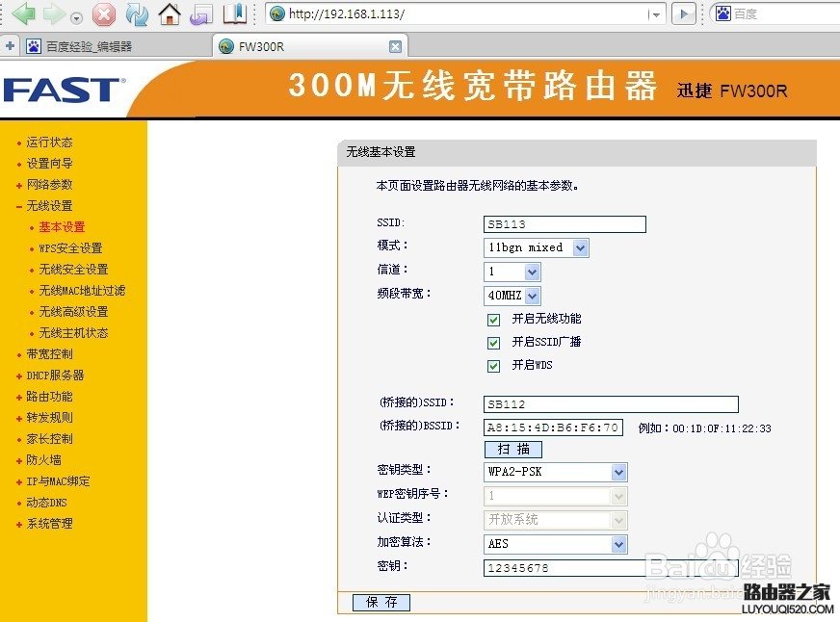Click inside the SSID input field
This screenshot has height=622, width=840.
click(564, 223)
